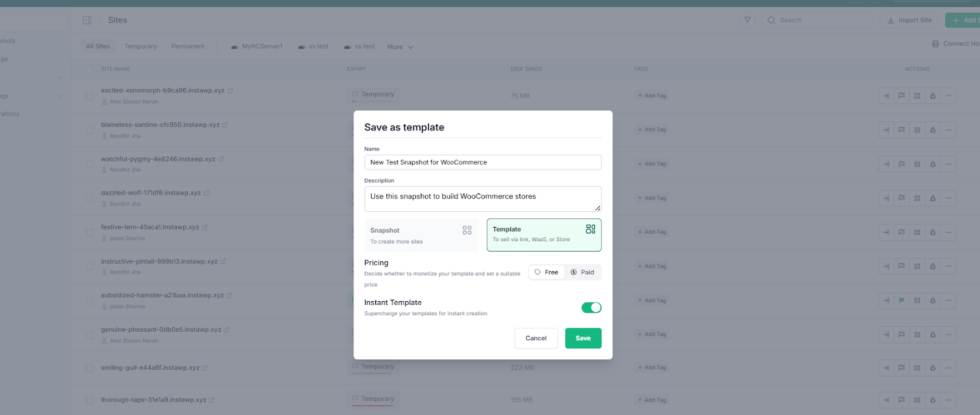This screenshot has height=415, width=980.
Task: Tick the checkbox for excited-xenomorph site
Action: pyautogui.click(x=89, y=96)
